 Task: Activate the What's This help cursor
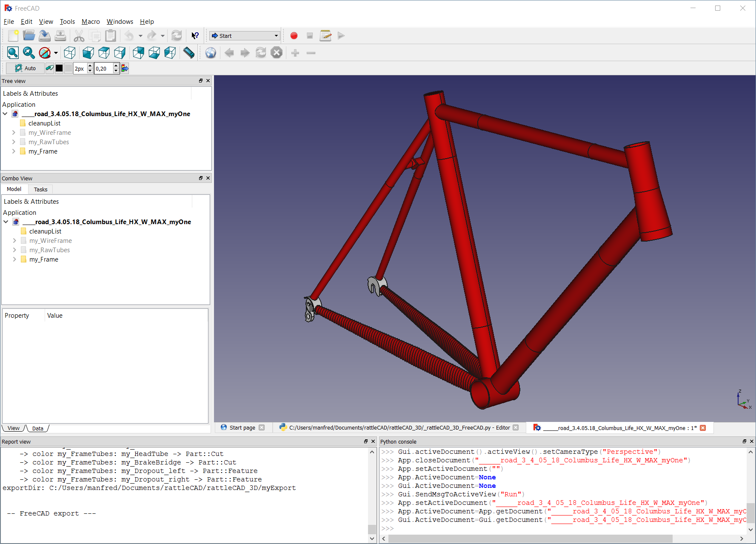195,36
